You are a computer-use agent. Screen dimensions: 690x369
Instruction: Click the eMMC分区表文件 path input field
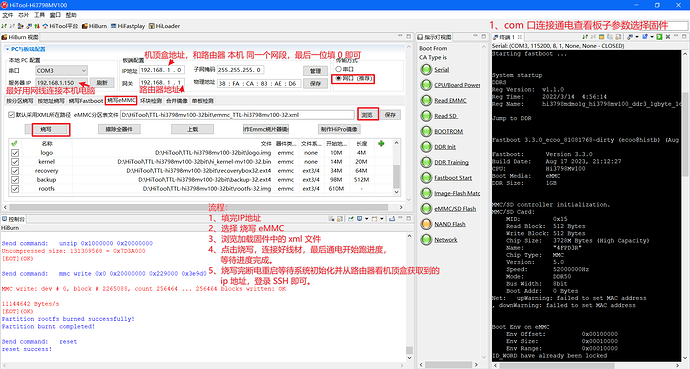pyautogui.click(x=237, y=115)
